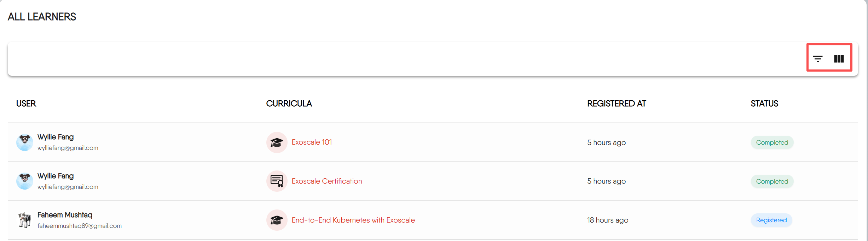The image size is (868, 241).
Task: Sort by the REGISTERED AT column header
Action: 617,103
